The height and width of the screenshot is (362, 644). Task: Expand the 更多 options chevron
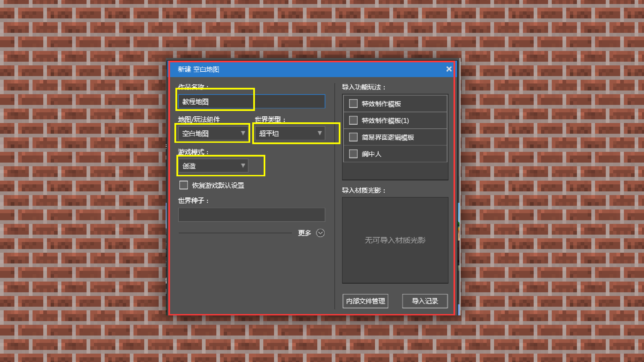pos(320,233)
